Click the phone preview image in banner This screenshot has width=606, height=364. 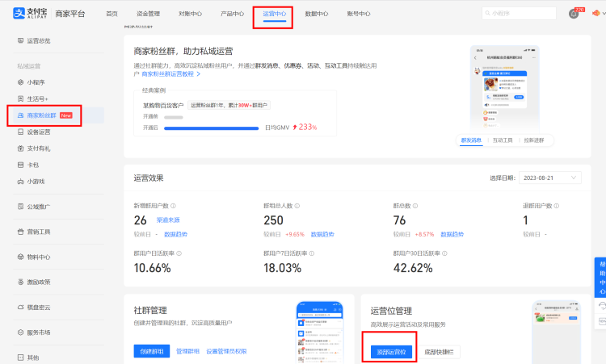[x=504, y=90]
